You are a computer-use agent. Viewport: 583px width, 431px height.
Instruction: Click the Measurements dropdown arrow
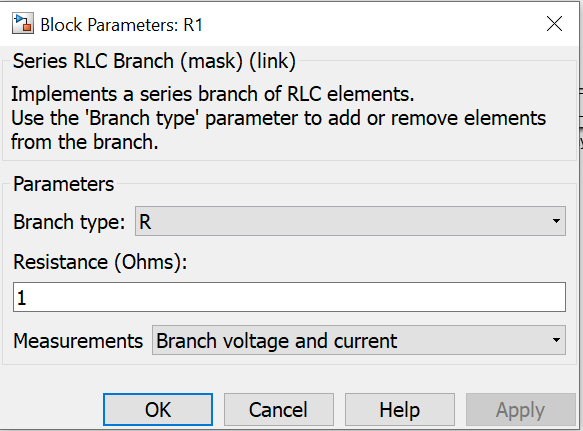pos(556,340)
